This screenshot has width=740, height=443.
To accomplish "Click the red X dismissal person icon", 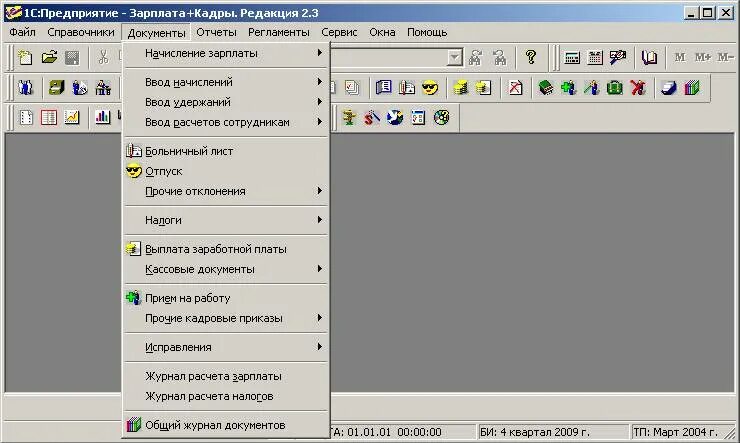I will [638, 88].
